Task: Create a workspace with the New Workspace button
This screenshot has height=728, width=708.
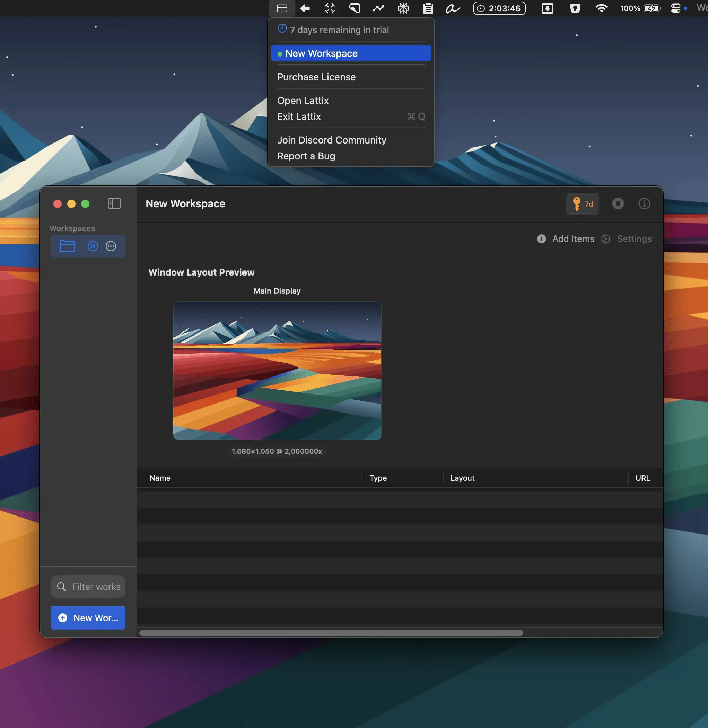Action: pyautogui.click(x=88, y=618)
